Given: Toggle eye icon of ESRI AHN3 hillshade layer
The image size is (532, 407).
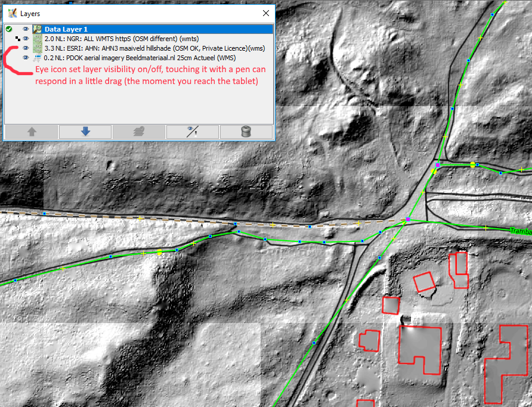Looking at the screenshot, I should click(x=26, y=48).
